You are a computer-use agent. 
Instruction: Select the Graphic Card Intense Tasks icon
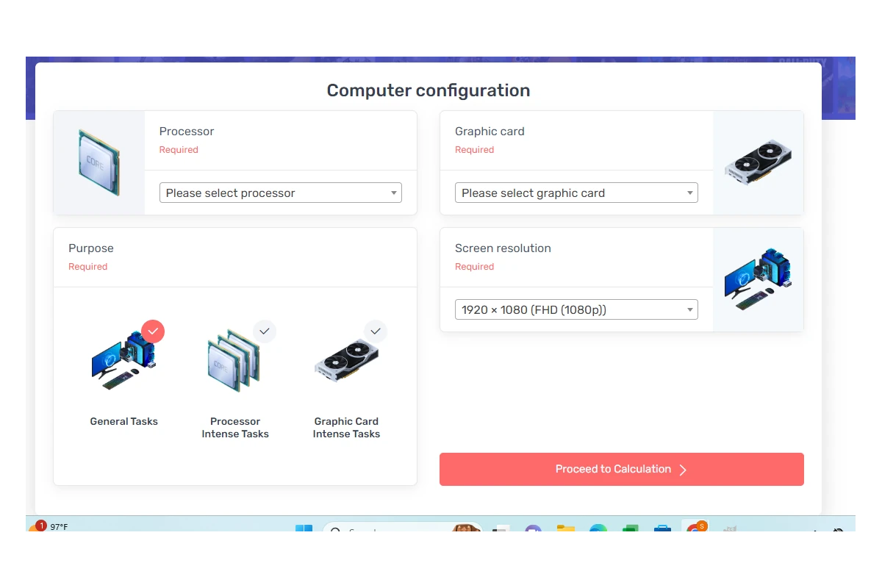tap(345, 361)
